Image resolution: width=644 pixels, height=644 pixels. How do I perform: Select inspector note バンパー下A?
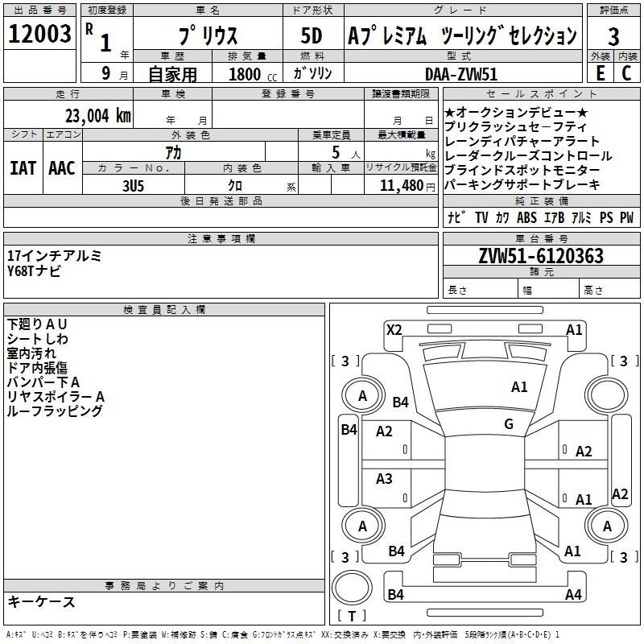tap(43, 382)
